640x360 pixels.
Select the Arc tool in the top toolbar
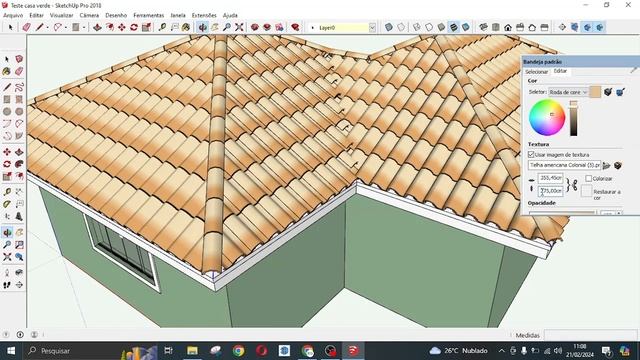(x=58, y=27)
